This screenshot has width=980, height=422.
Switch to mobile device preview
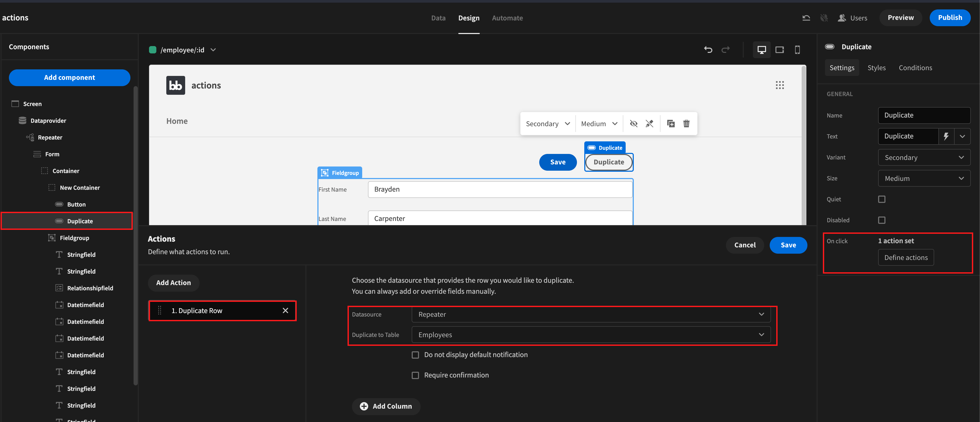click(797, 50)
